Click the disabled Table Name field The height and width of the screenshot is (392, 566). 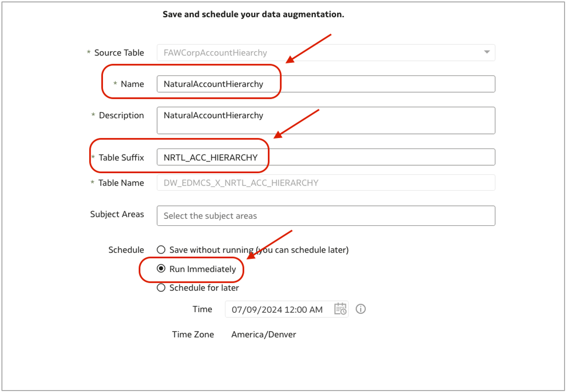click(326, 183)
